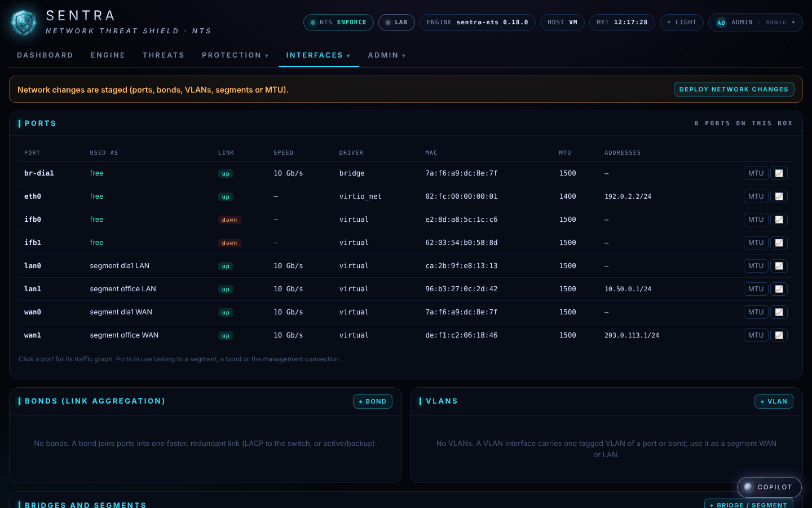
Task: Toggle the LIGHT theme switch
Action: pos(682,23)
